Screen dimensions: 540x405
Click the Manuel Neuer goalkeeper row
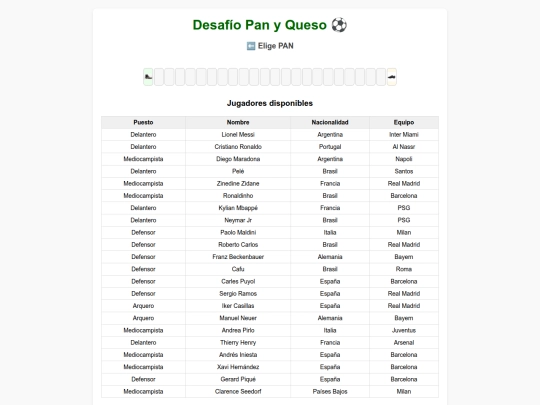pyautogui.click(x=270, y=318)
